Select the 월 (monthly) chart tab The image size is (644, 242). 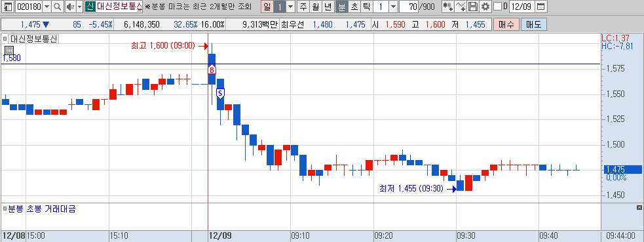click(315, 7)
